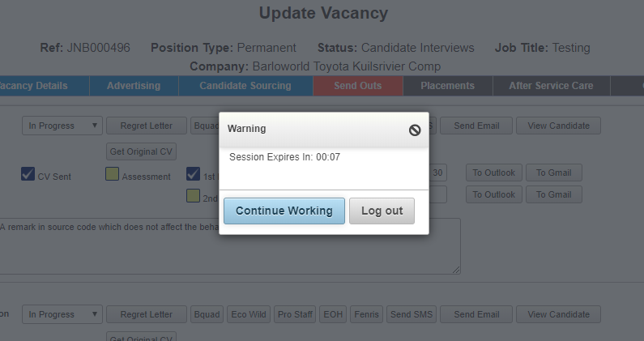Click second row To Gmail button
644x341 pixels.
554,194
